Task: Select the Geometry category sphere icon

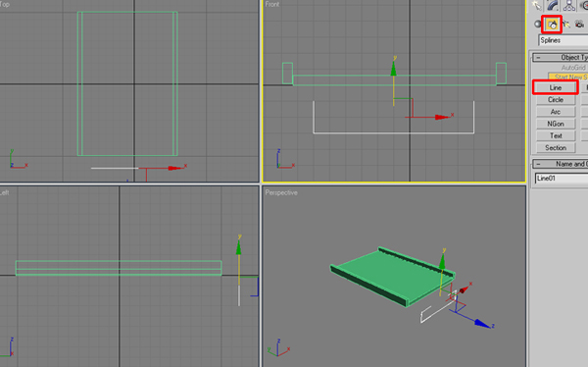Action: [x=538, y=24]
